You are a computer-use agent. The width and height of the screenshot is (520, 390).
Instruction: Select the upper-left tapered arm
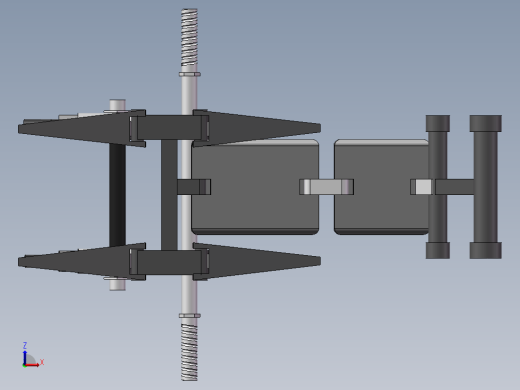[82, 128]
